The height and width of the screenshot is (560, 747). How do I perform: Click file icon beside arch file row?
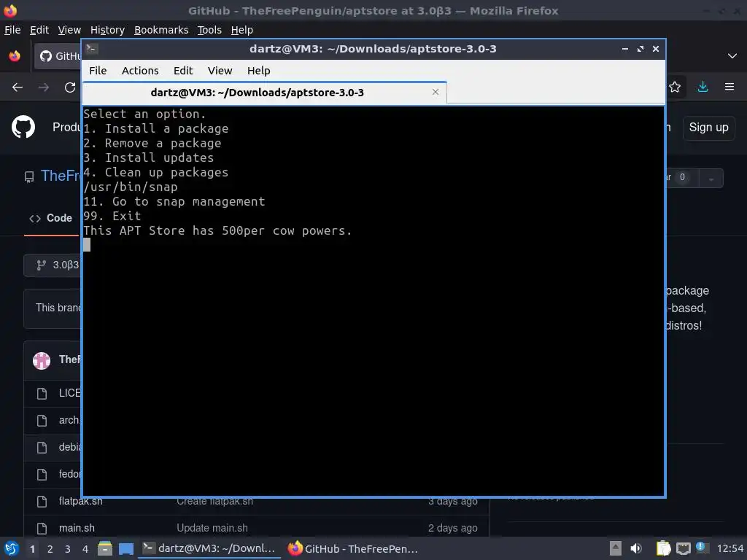pyautogui.click(x=42, y=421)
